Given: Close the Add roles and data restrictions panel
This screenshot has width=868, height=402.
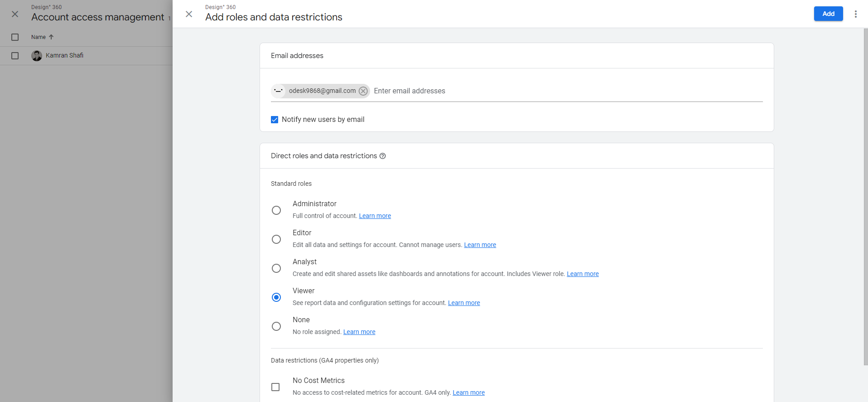Looking at the screenshot, I should [x=189, y=14].
